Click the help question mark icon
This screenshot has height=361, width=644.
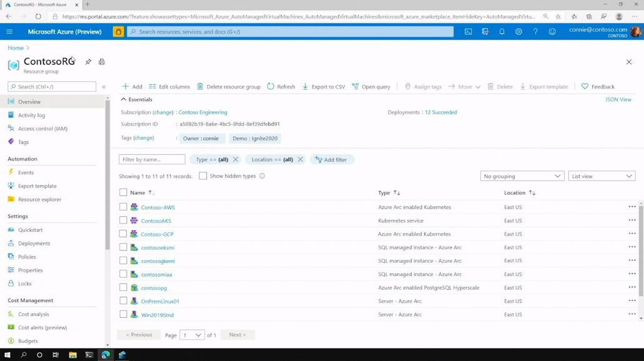coord(535,32)
